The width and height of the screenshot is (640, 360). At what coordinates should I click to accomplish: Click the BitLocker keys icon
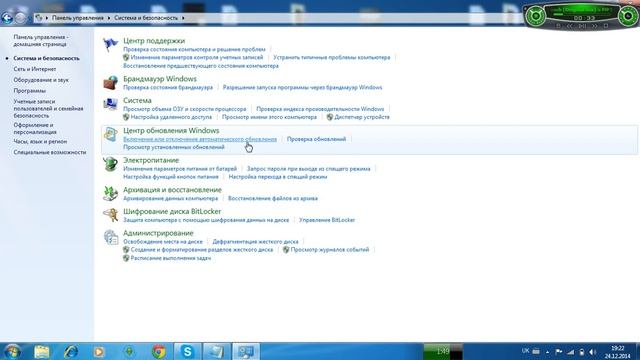pos(110,215)
